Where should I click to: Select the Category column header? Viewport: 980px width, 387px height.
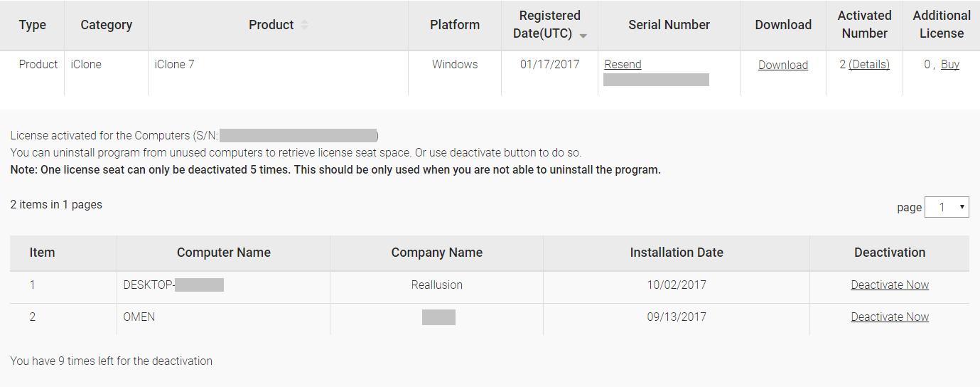[106, 25]
